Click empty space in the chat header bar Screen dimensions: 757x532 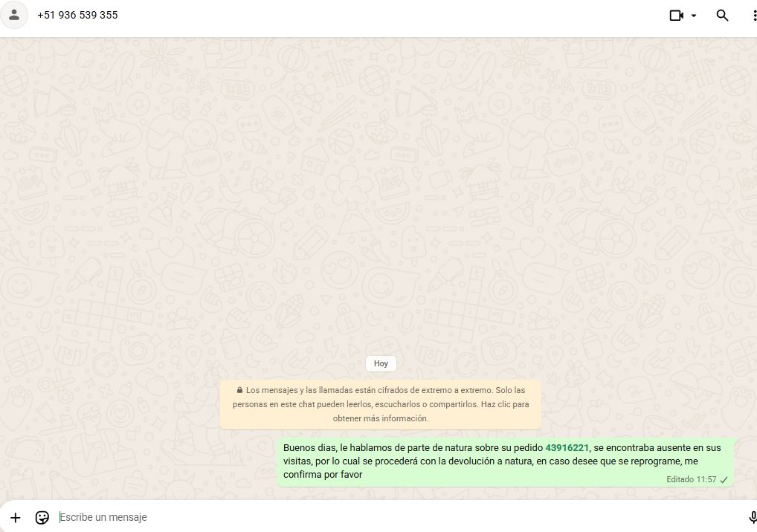tap(372, 15)
